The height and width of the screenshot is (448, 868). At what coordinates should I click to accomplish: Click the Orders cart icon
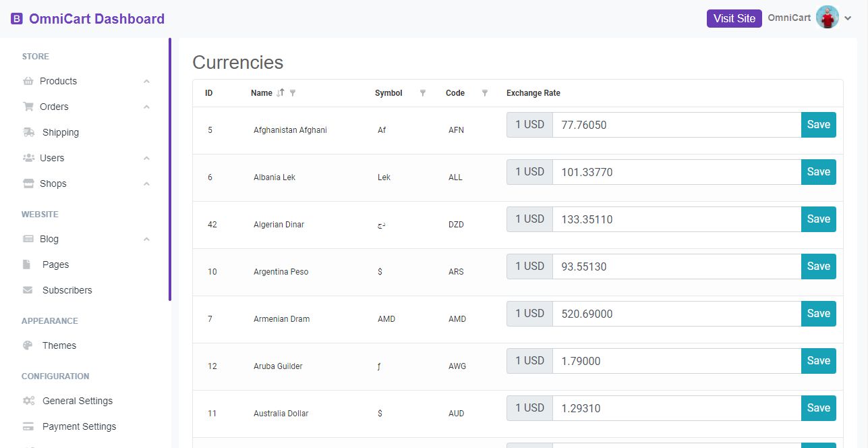click(x=28, y=107)
